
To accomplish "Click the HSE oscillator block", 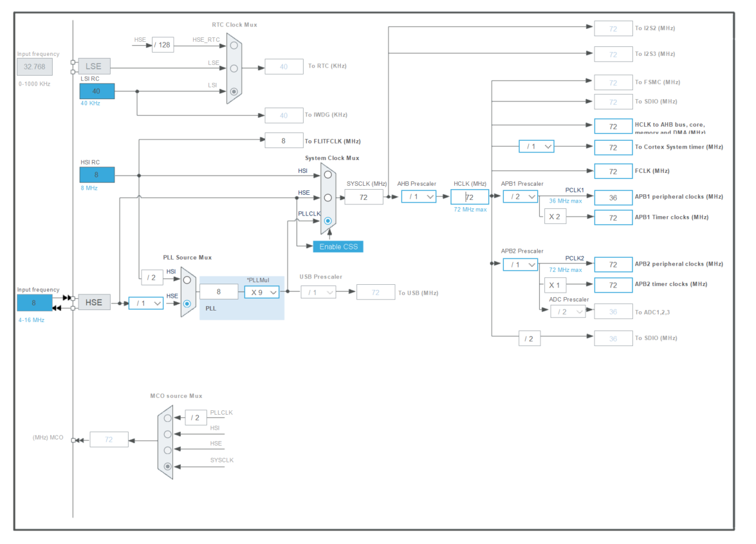I will [x=94, y=303].
